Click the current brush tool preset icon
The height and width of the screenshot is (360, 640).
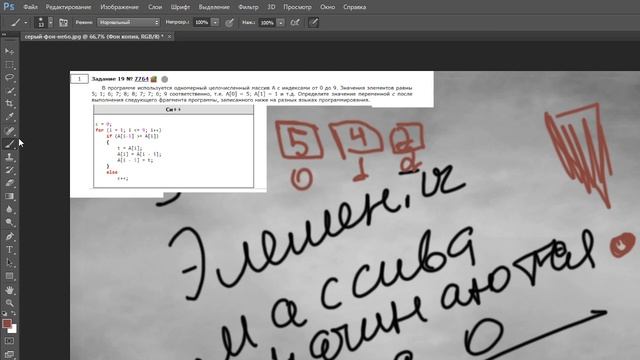[x=16, y=22]
